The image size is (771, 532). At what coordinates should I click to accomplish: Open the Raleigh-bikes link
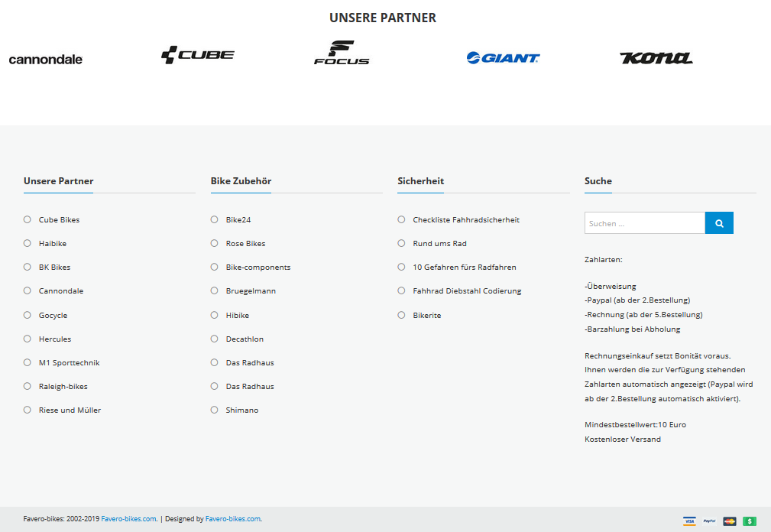[63, 387]
